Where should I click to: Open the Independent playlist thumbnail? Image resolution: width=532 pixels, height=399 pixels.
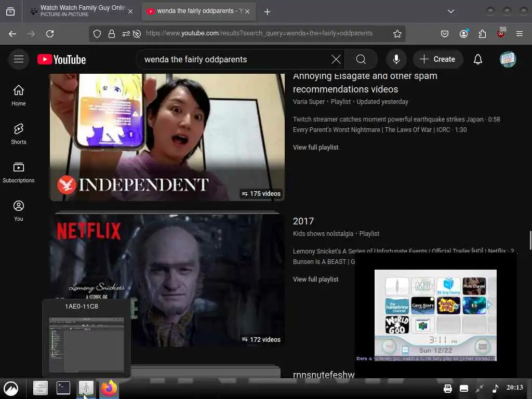click(167, 137)
